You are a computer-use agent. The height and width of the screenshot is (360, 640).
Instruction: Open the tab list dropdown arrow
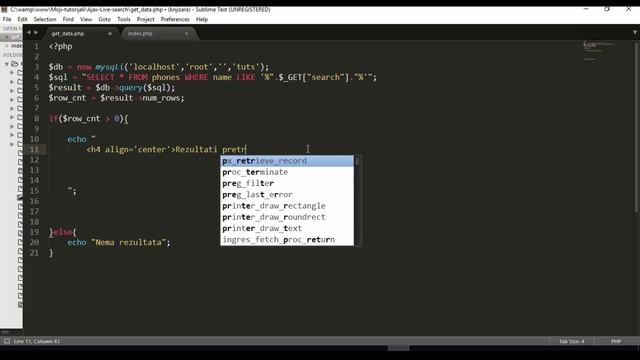[x=635, y=32]
